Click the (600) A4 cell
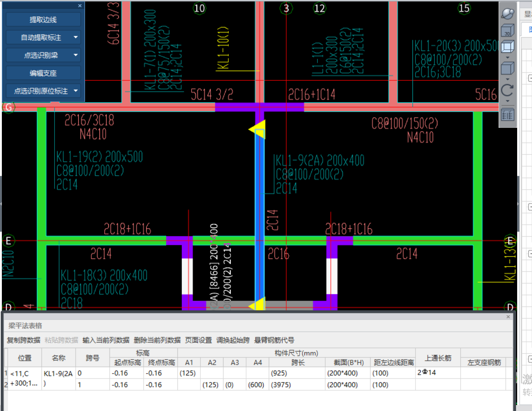 258,385
